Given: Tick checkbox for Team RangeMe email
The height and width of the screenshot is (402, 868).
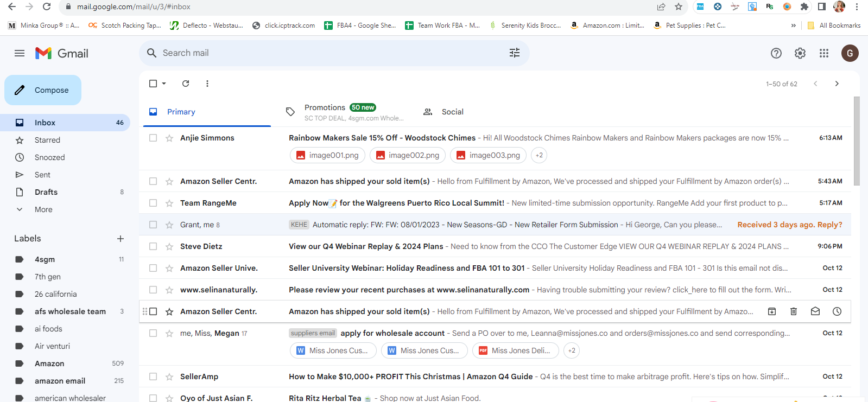Looking at the screenshot, I should [x=153, y=203].
